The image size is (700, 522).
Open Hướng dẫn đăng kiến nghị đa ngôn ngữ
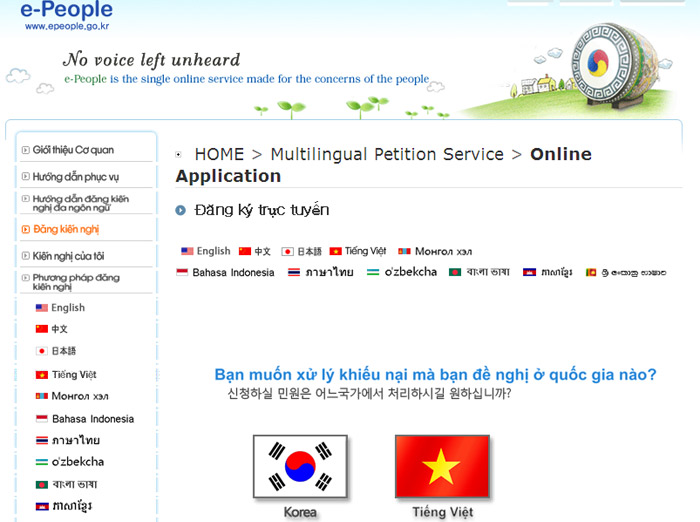pyautogui.click(x=80, y=203)
